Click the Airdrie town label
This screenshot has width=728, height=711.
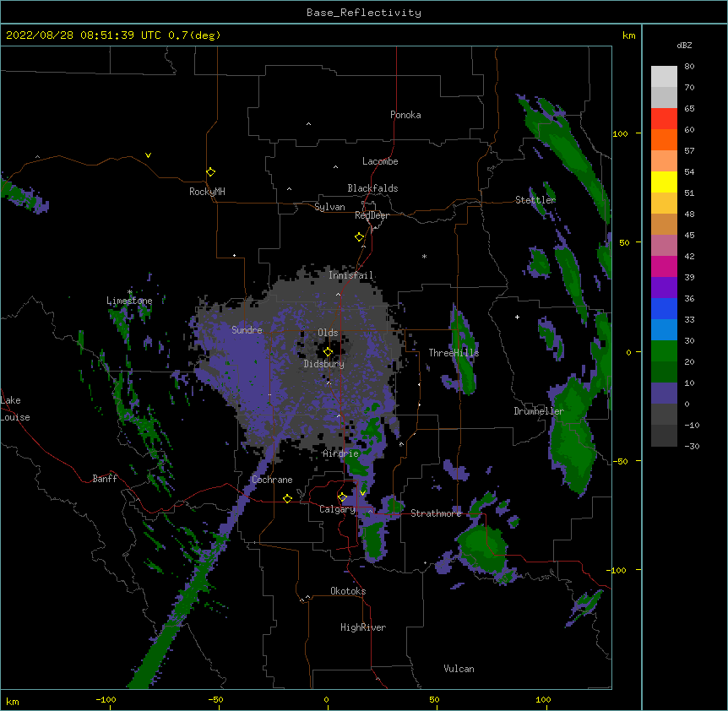[341, 454]
